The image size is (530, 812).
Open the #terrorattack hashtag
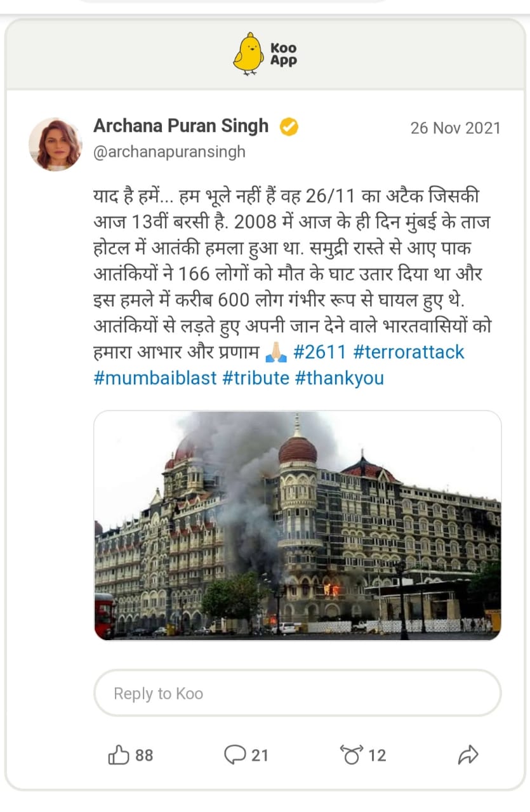[409, 351]
